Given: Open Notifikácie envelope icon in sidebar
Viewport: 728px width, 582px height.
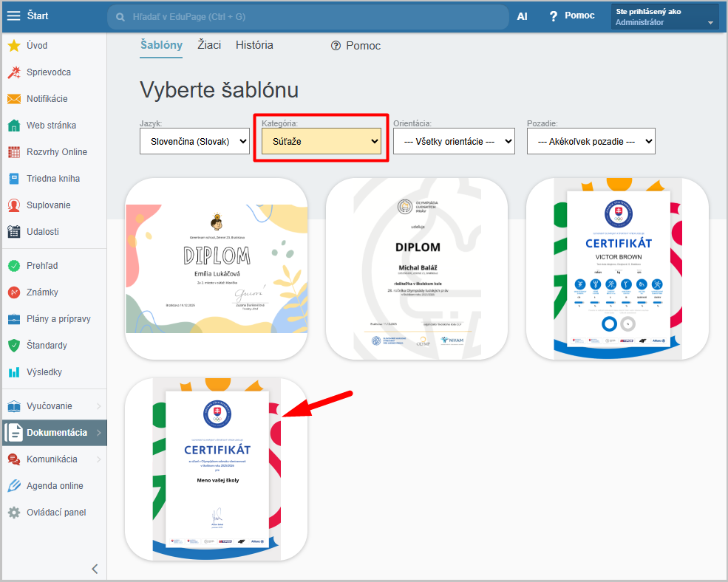Looking at the screenshot, I should [13, 99].
